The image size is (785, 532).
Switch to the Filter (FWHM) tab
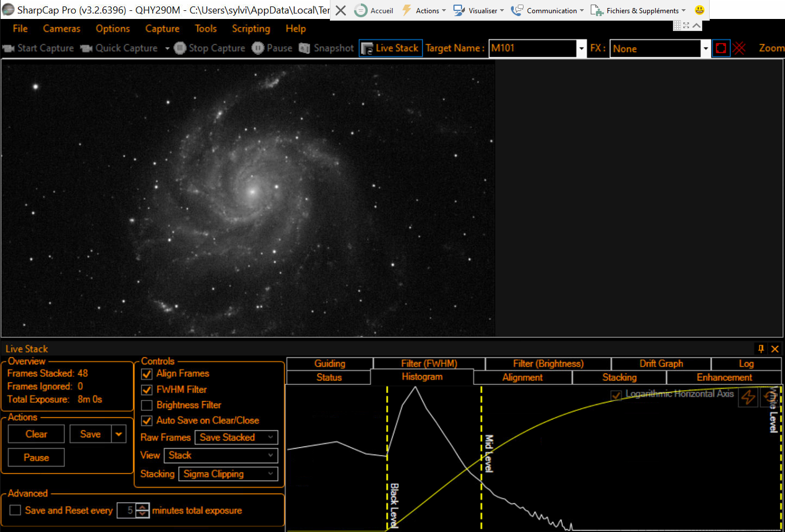point(429,364)
